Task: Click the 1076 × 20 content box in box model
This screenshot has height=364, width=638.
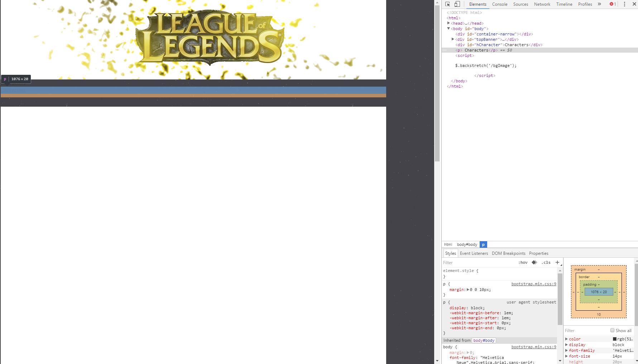Action: (x=599, y=292)
